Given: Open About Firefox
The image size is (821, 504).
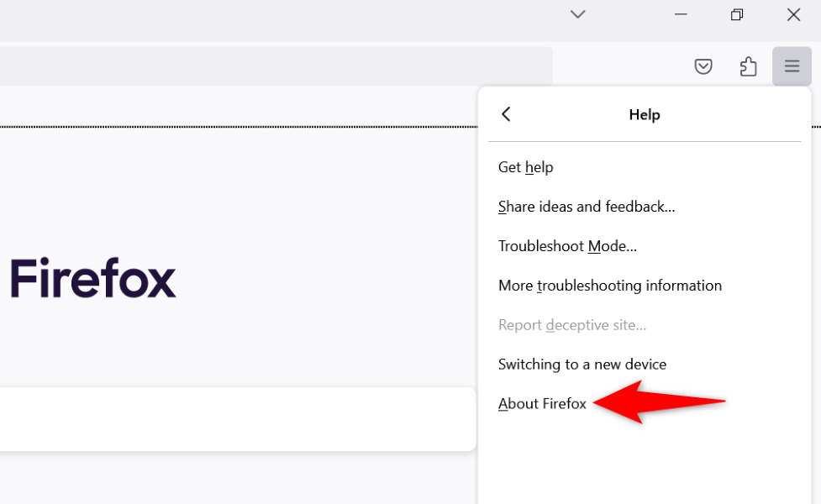Looking at the screenshot, I should [x=542, y=403].
